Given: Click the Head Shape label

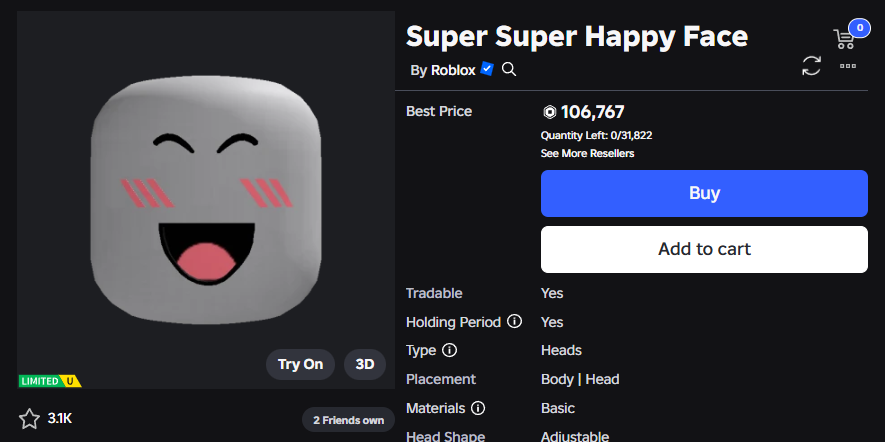Looking at the screenshot, I should pyautogui.click(x=445, y=436).
